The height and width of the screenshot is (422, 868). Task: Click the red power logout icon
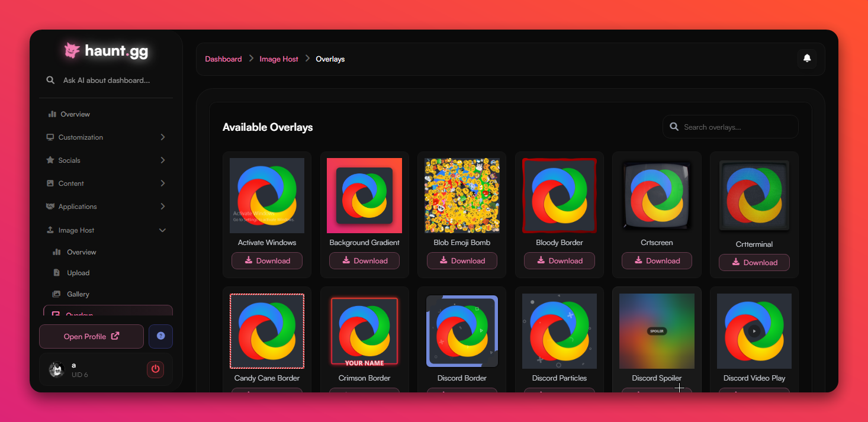pyautogui.click(x=155, y=369)
